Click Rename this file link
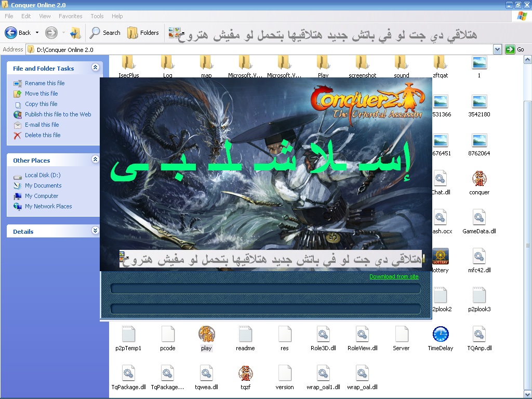The height and width of the screenshot is (399, 532). point(45,83)
